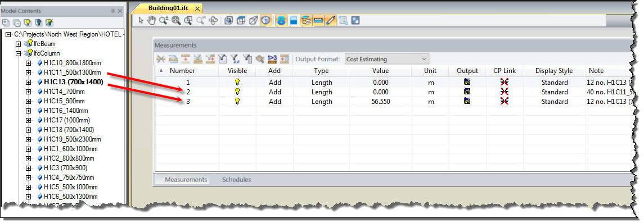Collapse the IfcColumn tree node

18,53
